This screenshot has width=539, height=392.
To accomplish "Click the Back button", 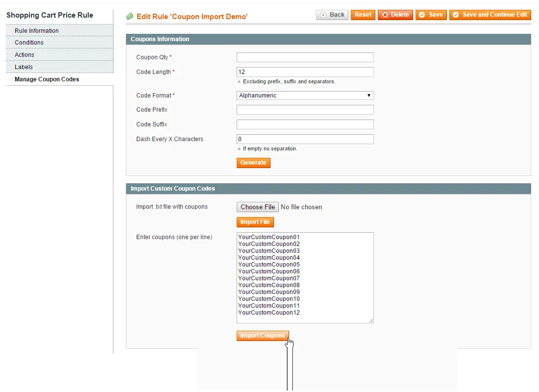I will [332, 15].
